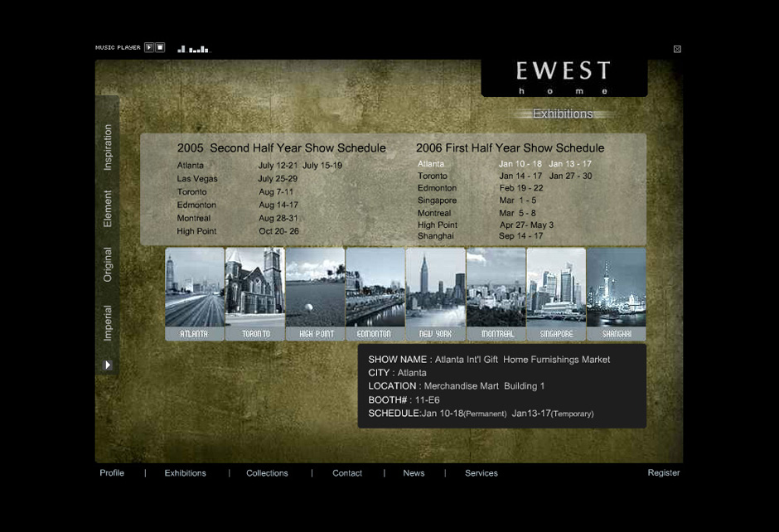Select the Montreal city thumbnail

pyautogui.click(x=496, y=294)
